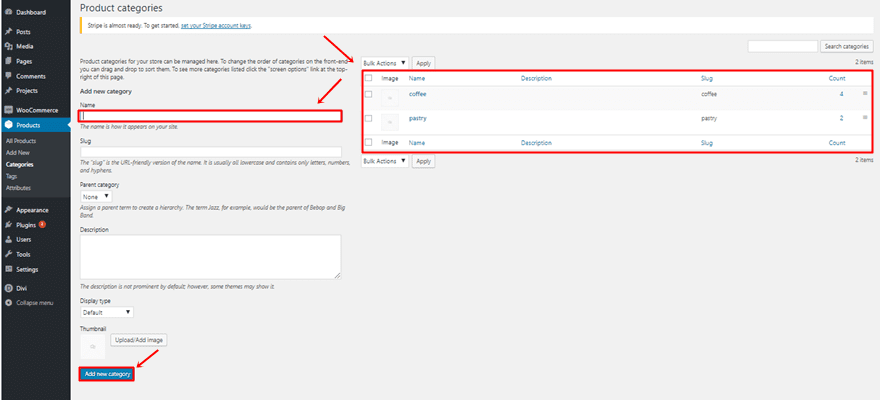Open the Display type dropdown
Viewport: 880px width, 400px height.
[106, 312]
